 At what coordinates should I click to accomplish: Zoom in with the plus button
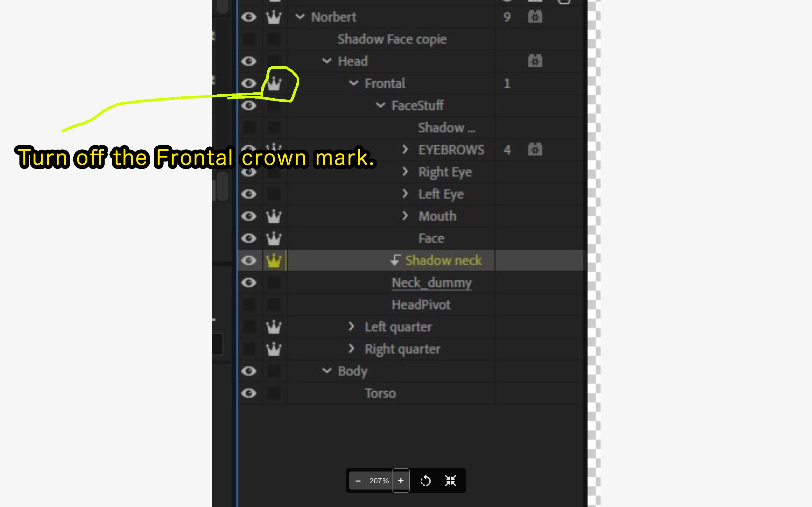click(401, 481)
